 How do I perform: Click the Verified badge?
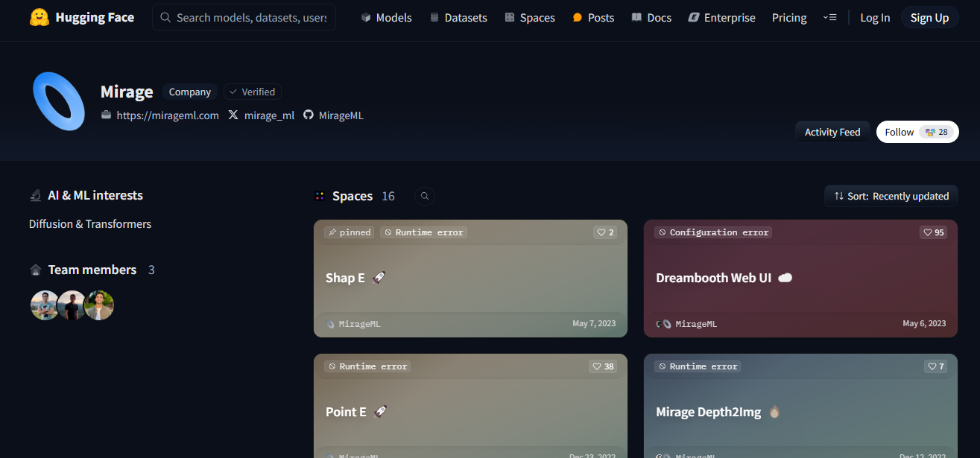(253, 92)
